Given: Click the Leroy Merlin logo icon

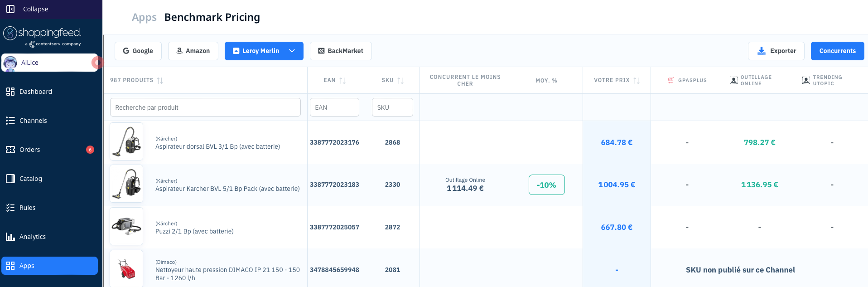Looking at the screenshot, I should click(236, 51).
